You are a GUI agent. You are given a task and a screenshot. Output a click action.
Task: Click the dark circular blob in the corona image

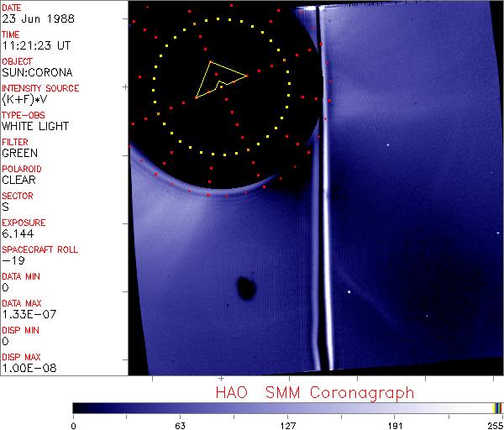coord(246,288)
